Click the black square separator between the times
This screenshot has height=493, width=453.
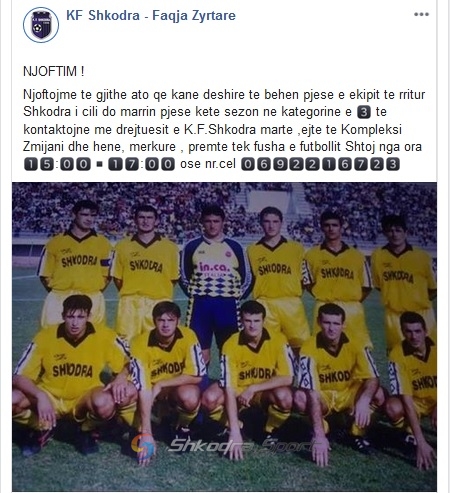click(99, 164)
